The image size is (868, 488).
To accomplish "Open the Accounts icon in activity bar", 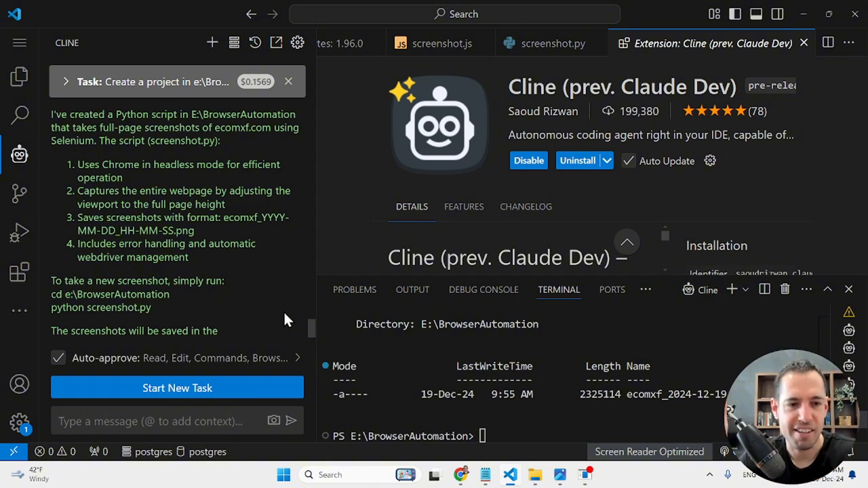I will point(19,384).
